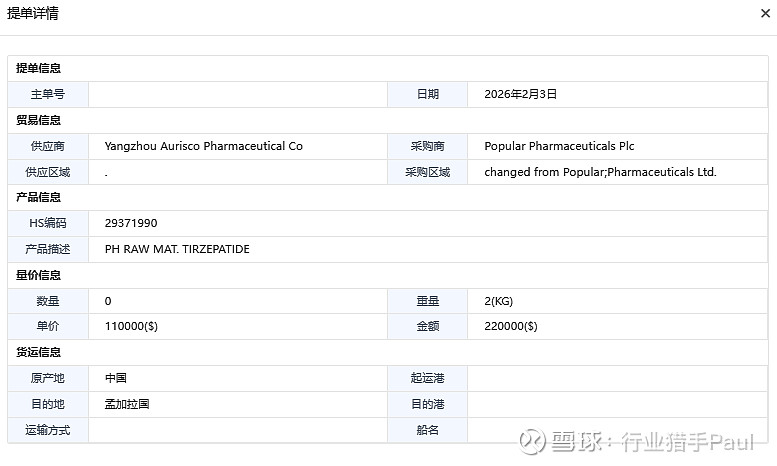The height and width of the screenshot is (466, 777).
Task: Click the 采购区域 text about Popular Pharmaceuticals Ltd.
Action: [600, 172]
